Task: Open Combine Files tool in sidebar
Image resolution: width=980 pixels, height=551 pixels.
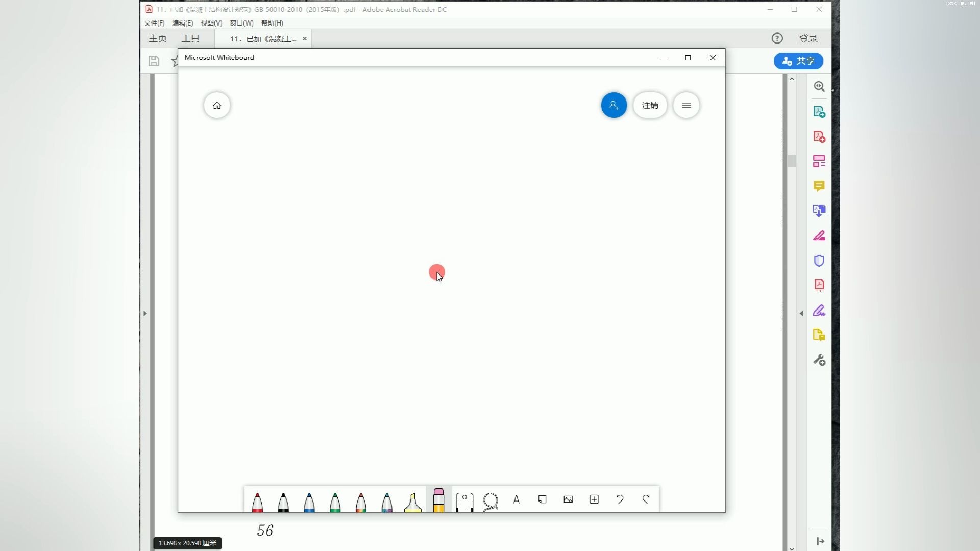Action: pos(819,211)
